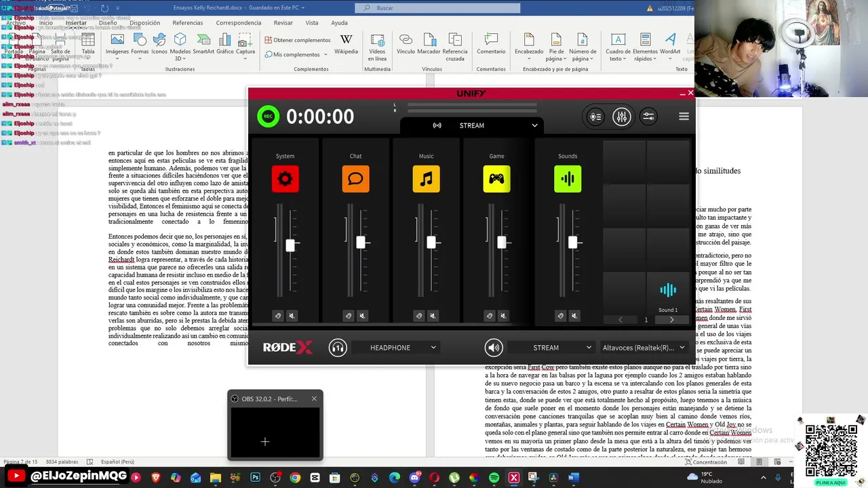Click the Music channel volume fader knob

[x=431, y=242]
